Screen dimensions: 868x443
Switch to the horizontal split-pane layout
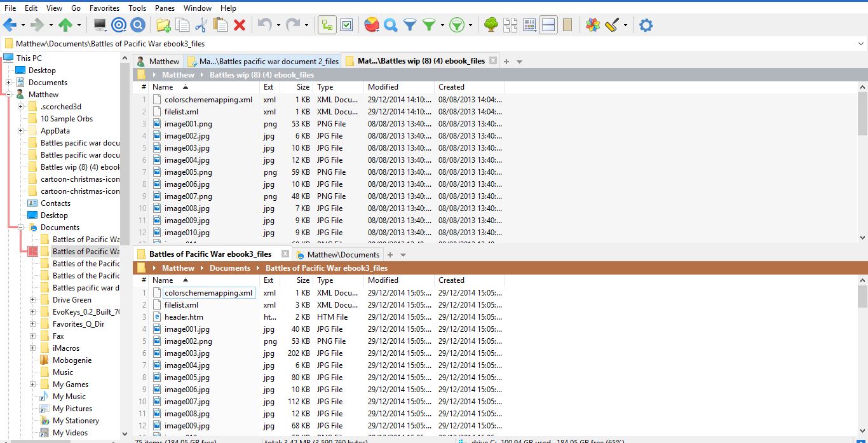coord(547,25)
